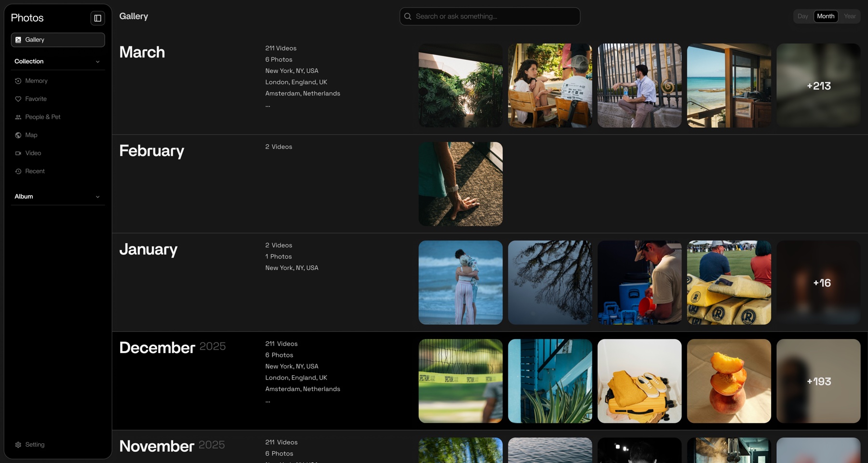Open February hand on carpet photo

pos(461,184)
